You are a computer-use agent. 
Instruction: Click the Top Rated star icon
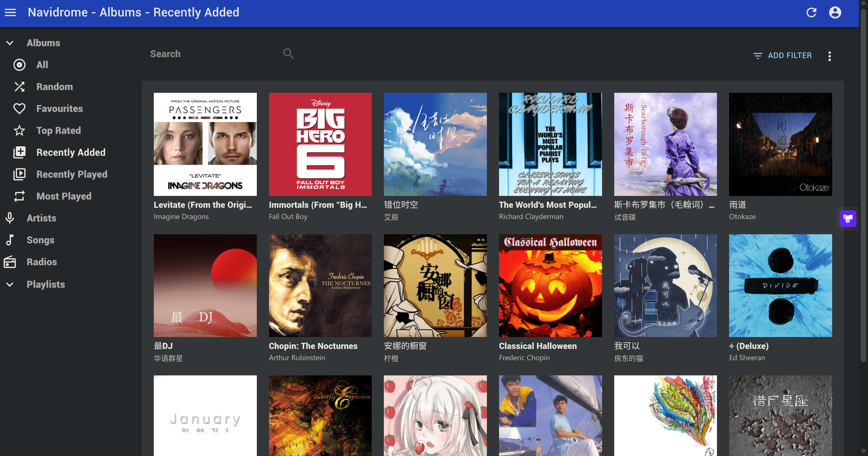(x=19, y=131)
